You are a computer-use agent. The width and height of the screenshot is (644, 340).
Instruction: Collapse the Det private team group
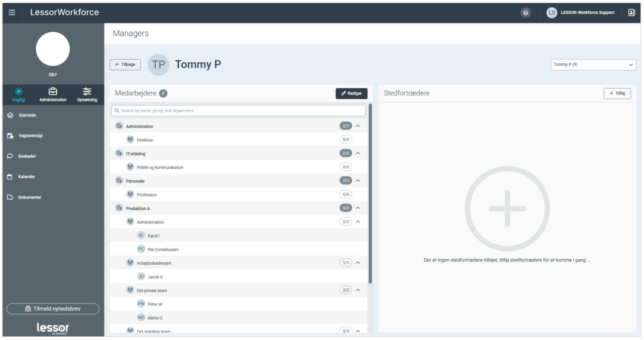tap(358, 290)
